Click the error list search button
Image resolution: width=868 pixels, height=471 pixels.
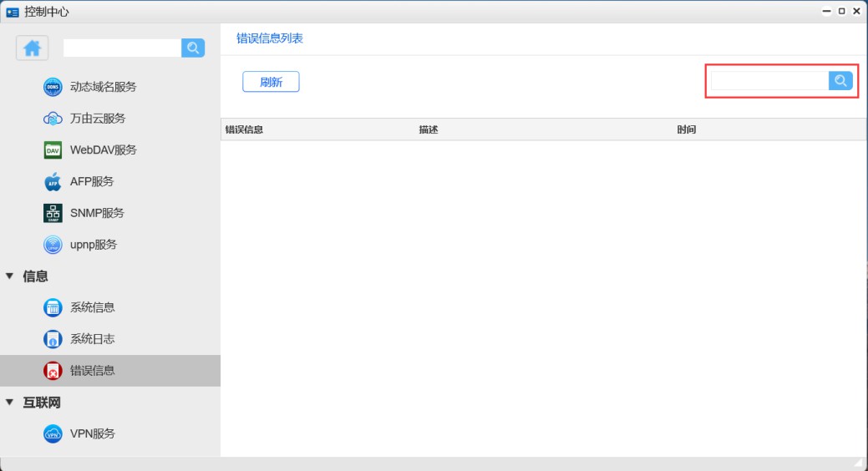point(840,80)
